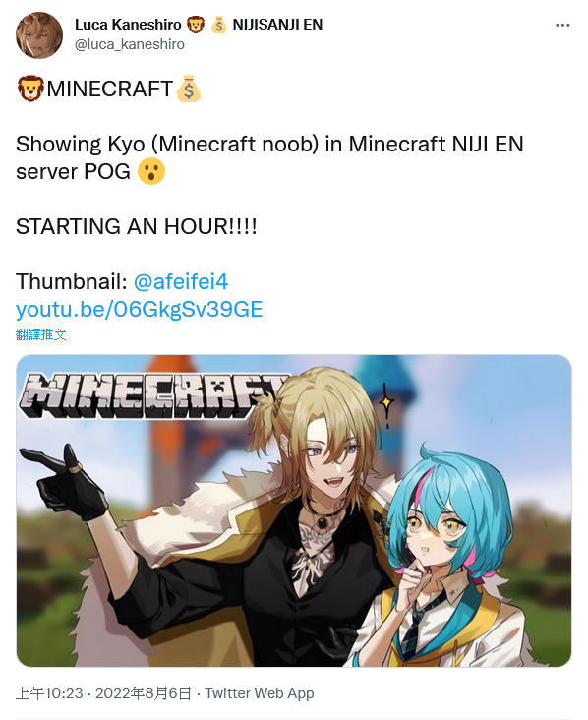Image resolution: width=588 pixels, height=720 pixels.
Task: Click Luca Kaneshiro's profile avatar
Action: click(39, 34)
